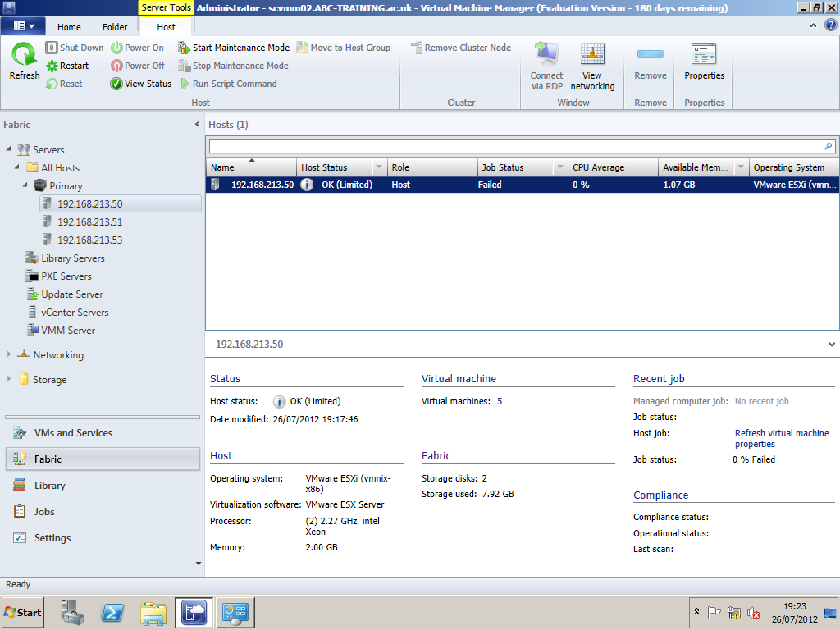Click the Reset ribbon button
Viewport: 840px width, 630px height.
point(64,84)
